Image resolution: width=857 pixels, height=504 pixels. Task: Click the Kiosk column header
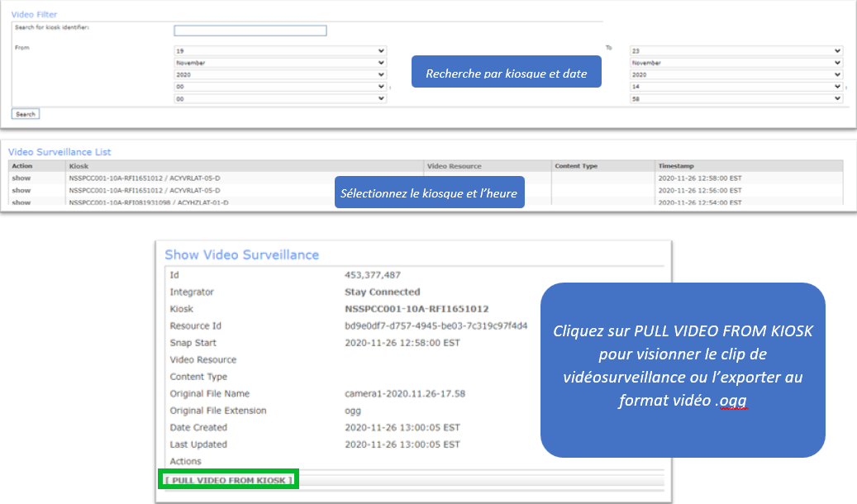(x=79, y=166)
